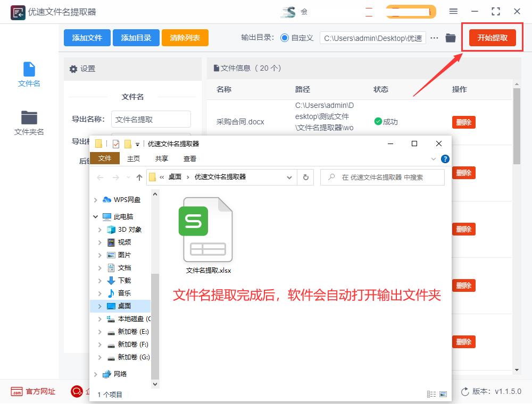Switch to 文件夹名 mode in the sidebar
532x404 pixels.
coord(28,124)
